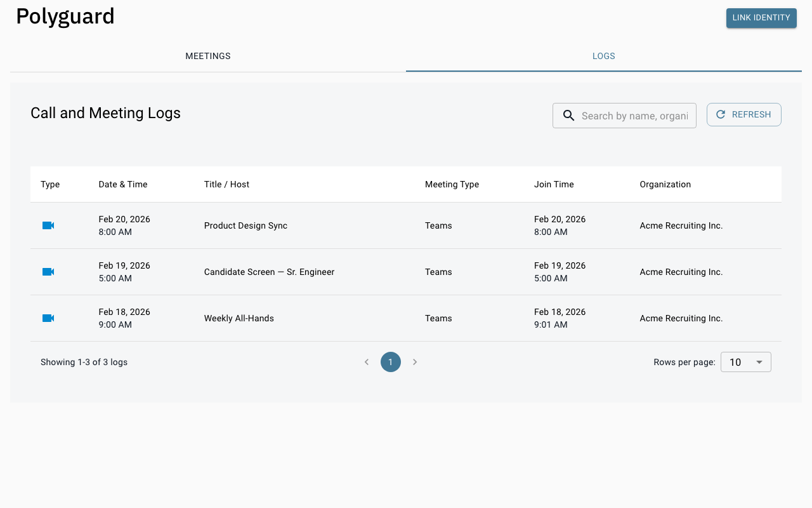
Task: Click the LINK IDENTITY button
Action: (761, 18)
